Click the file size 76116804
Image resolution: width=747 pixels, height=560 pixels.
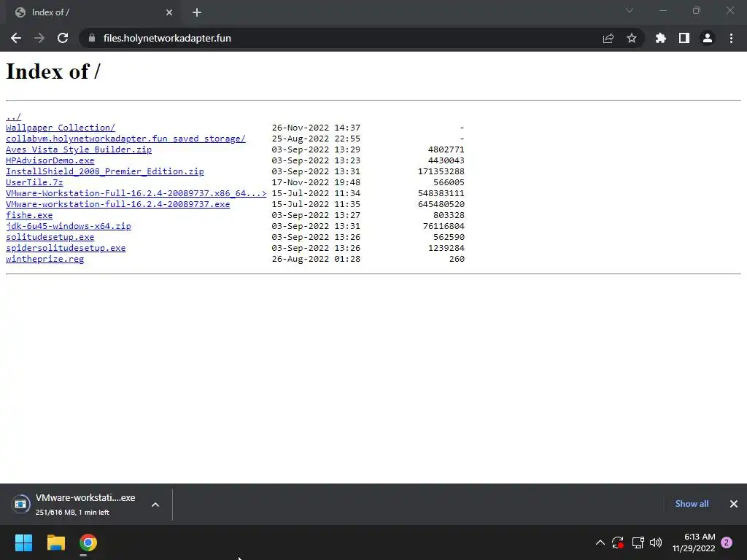pyautogui.click(x=444, y=226)
